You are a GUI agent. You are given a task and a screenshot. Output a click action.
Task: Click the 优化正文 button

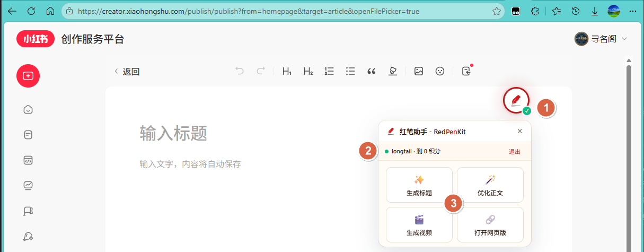[x=490, y=185]
